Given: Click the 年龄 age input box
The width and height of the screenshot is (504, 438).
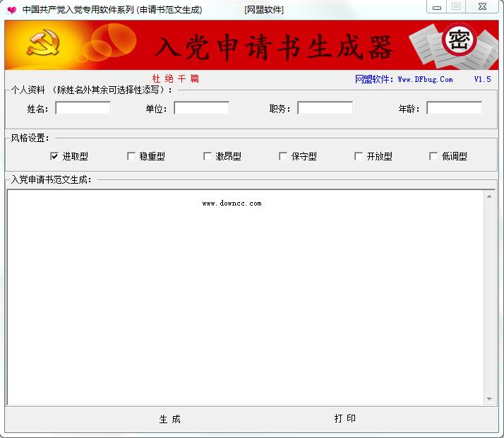Looking at the screenshot, I should [x=454, y=108].
